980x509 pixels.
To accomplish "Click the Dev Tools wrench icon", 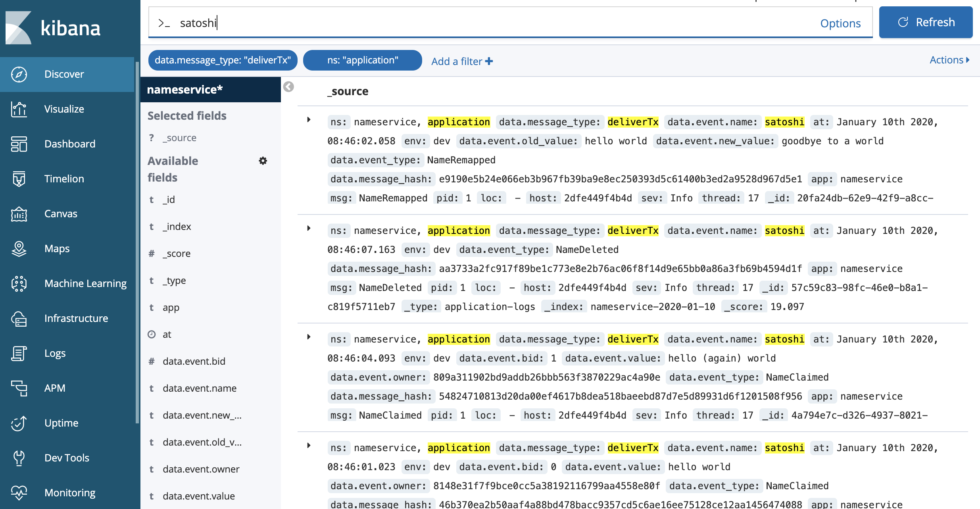I will click(19, 458).
